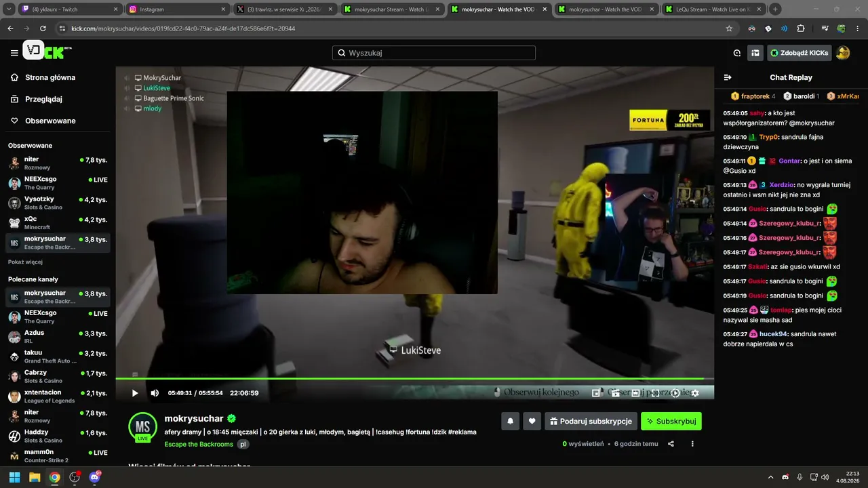Turn on notifications bell for mokrysuchar
This screenshot has height=488, width=868.
pyautogui.click(x=511, y=421)
